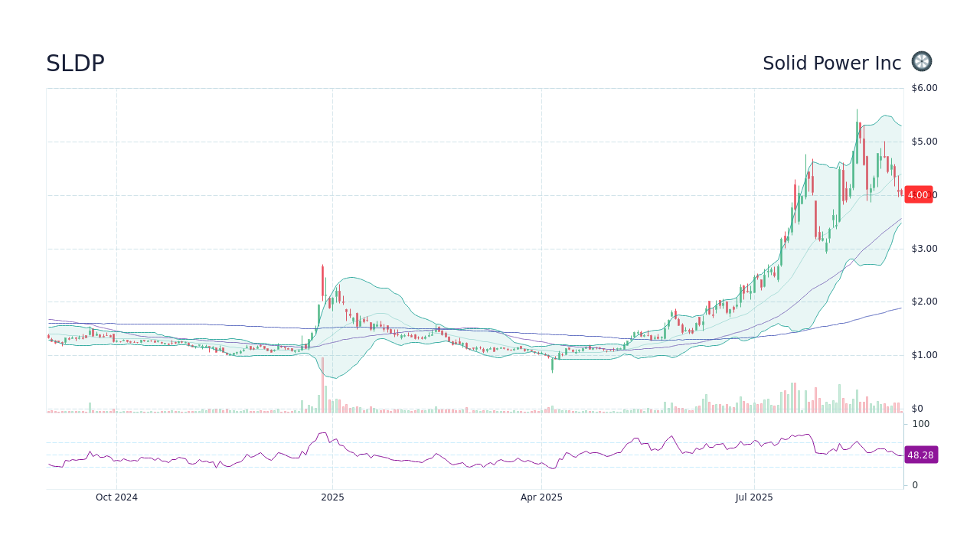Click the 0 RSI axis label
980x551 pixels.
[x=915, y=485]
